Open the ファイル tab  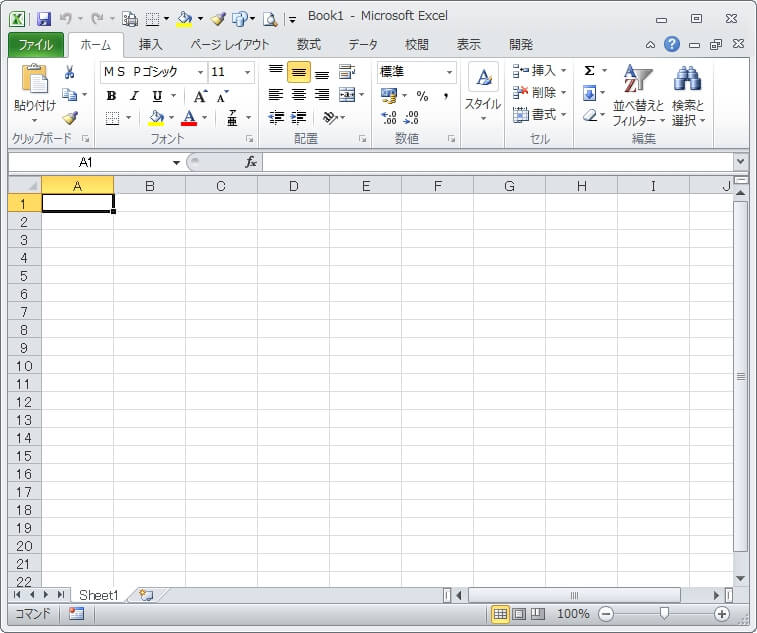pos(36,45)
